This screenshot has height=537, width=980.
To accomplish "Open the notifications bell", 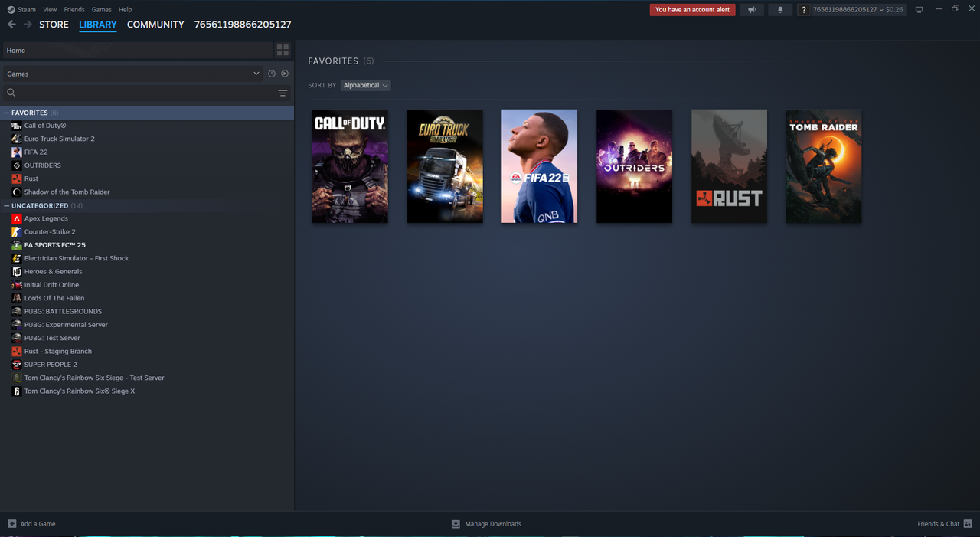I will tap(780, 10).
